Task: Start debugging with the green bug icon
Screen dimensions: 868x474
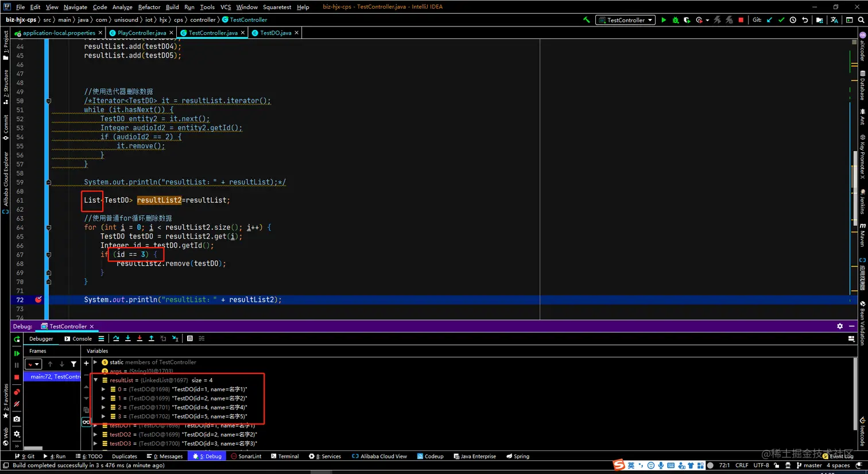Action: pos(675,20)
